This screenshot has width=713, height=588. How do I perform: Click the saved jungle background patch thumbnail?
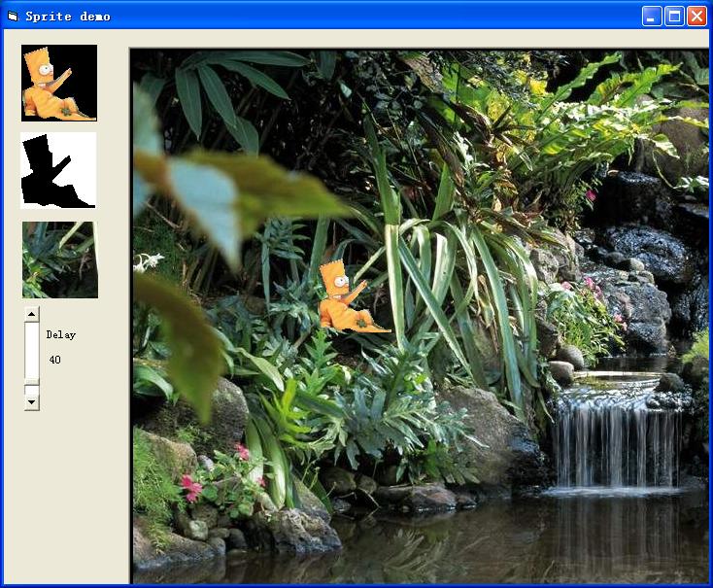click(60, 259)
